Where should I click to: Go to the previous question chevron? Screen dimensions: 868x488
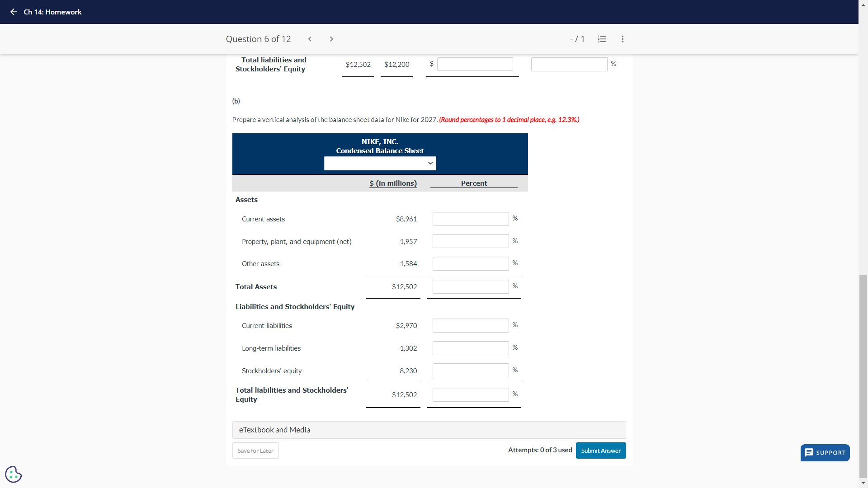(310, 39)
